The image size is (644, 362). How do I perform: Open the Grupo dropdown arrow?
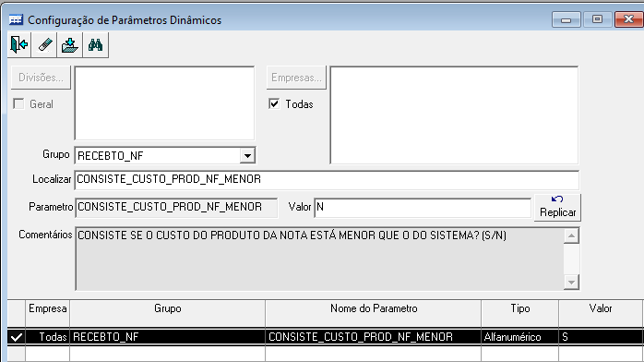coord(247,156)
